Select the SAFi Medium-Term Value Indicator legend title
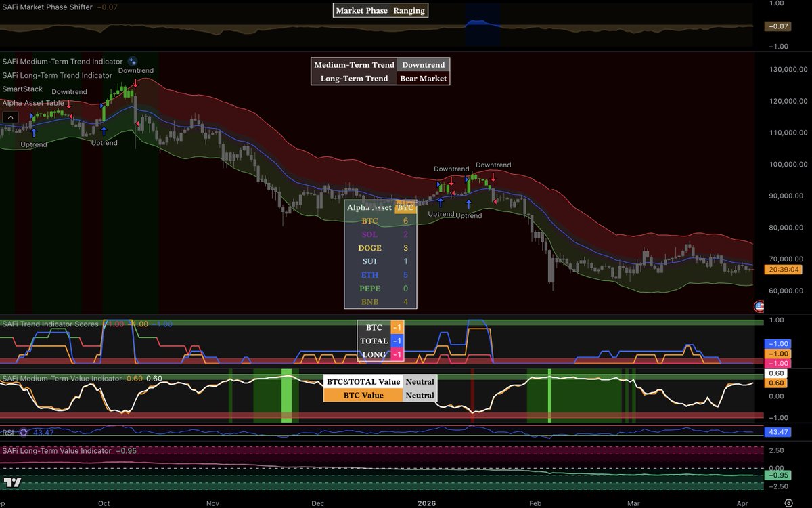The height and width of the screenshot is (508, 812). (62, 378)
